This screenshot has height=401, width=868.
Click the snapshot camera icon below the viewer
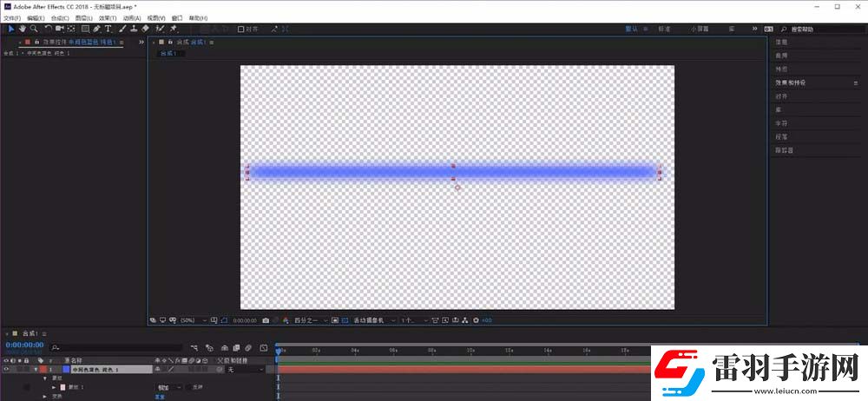point(266,320)
